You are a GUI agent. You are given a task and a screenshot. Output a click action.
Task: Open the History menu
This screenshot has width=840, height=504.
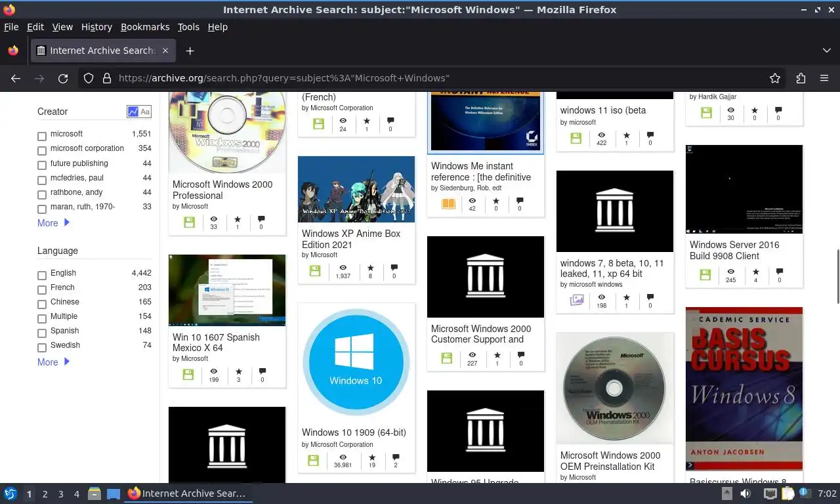click(x=96, y=27)
